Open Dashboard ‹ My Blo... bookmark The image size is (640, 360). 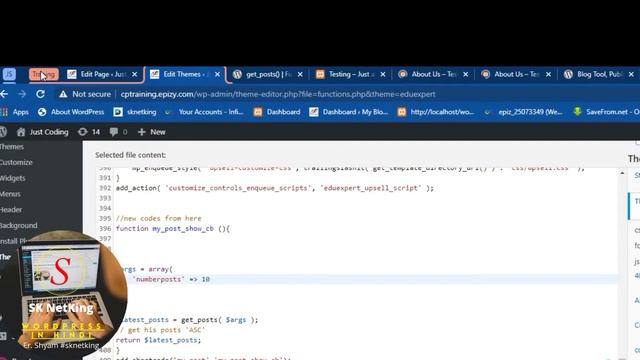pos(349,112)
